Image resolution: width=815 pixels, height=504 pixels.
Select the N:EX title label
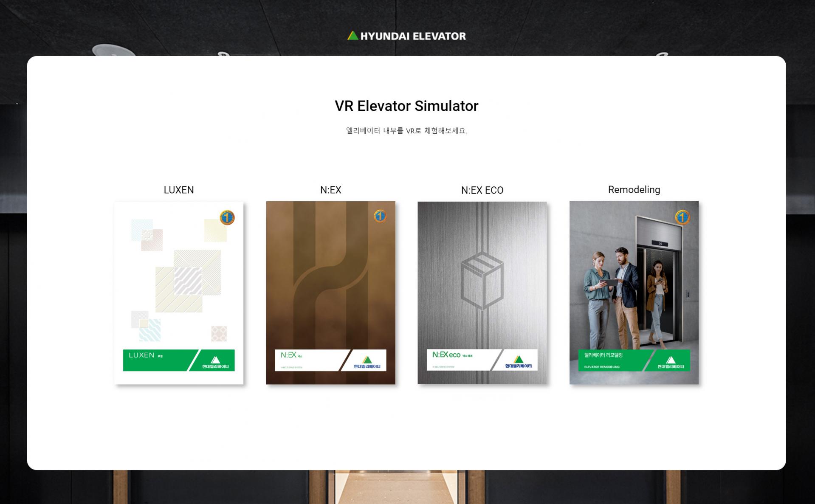(330, 190)
